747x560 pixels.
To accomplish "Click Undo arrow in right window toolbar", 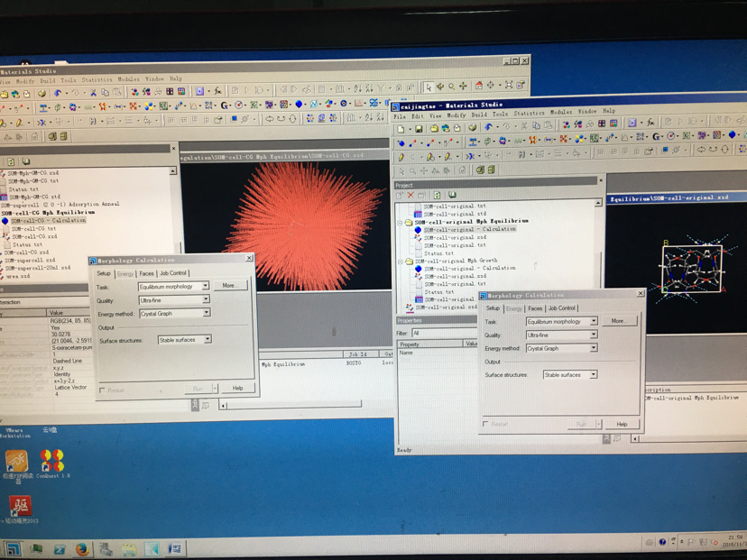I will 488,127.
